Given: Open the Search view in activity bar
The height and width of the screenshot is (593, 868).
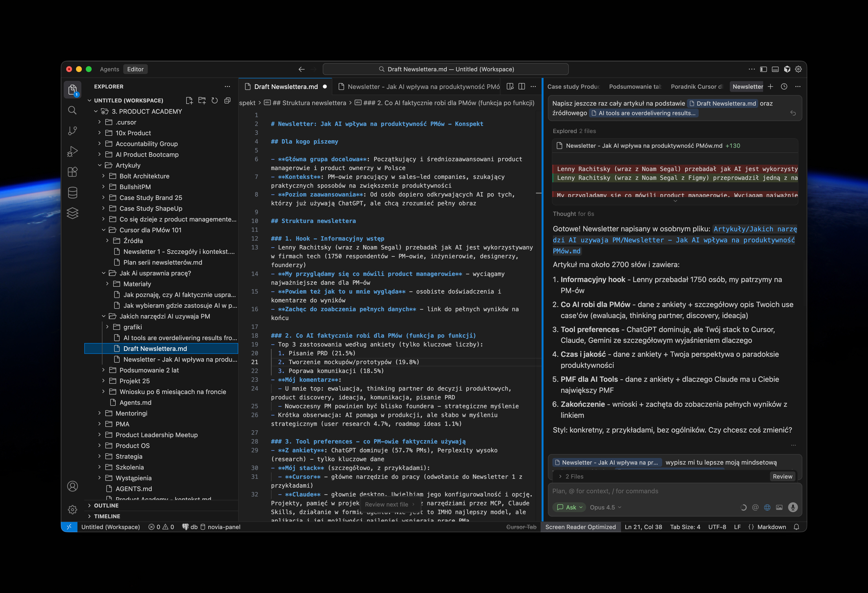Looking at the screenshot, I should tap(73, 110).
